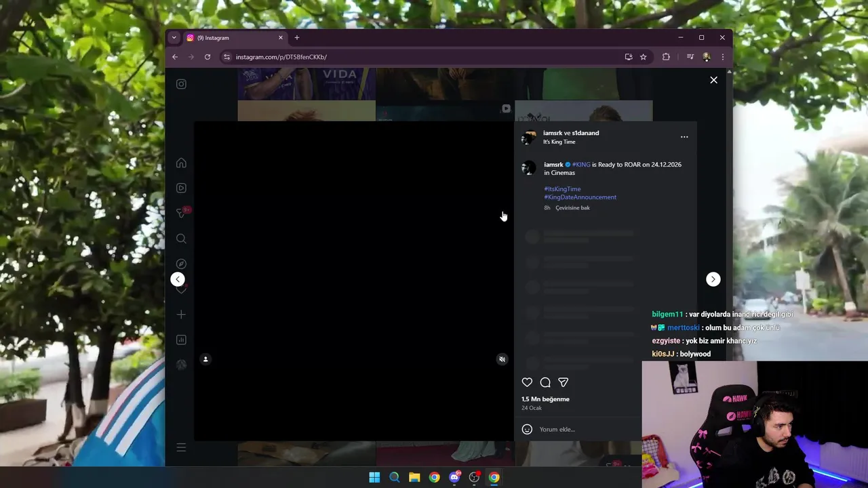Open Chrome media controls icon
868x488 pixels.
[690, 57]
